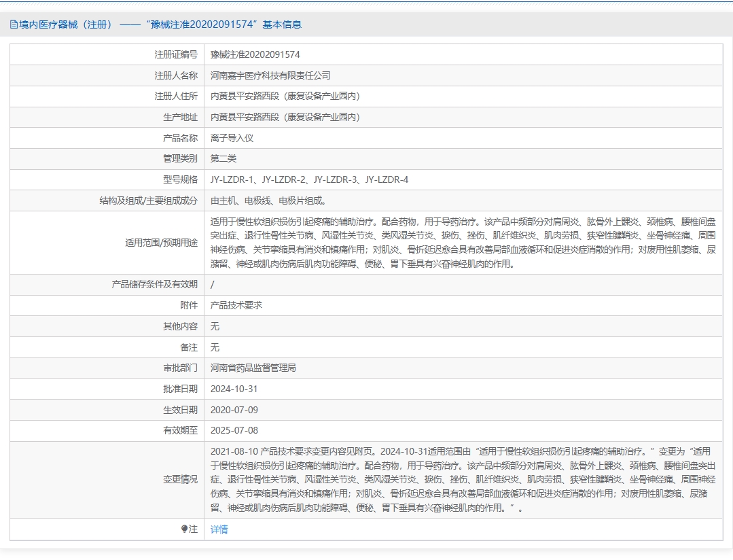Select expiry date 2025-07-08
This screenshot has width=733, height=560.
tap(234, 430)
